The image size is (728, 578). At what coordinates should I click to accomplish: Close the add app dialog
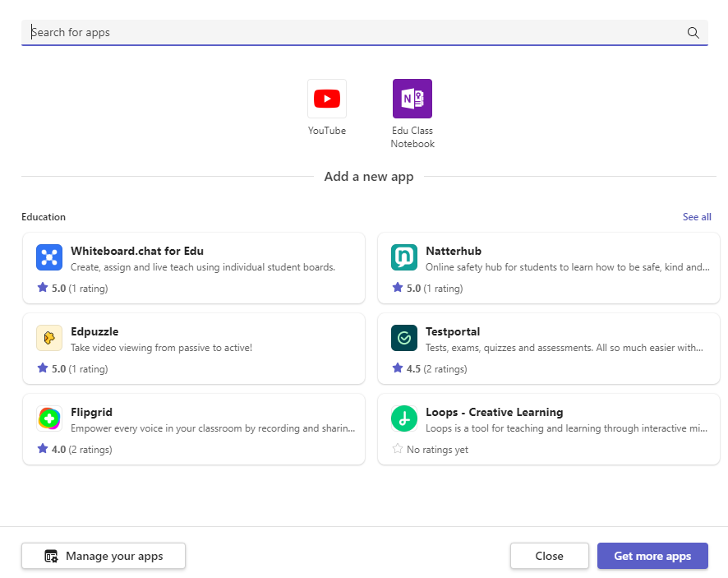tap(549, 556)
